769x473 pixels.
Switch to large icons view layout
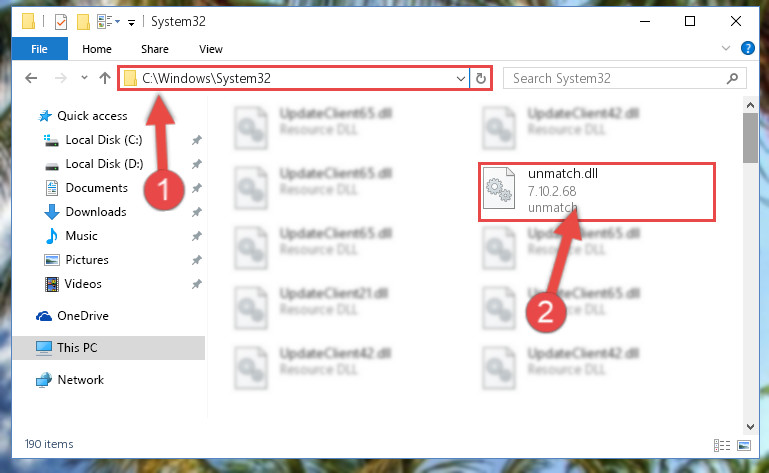(x=744, y=445)
